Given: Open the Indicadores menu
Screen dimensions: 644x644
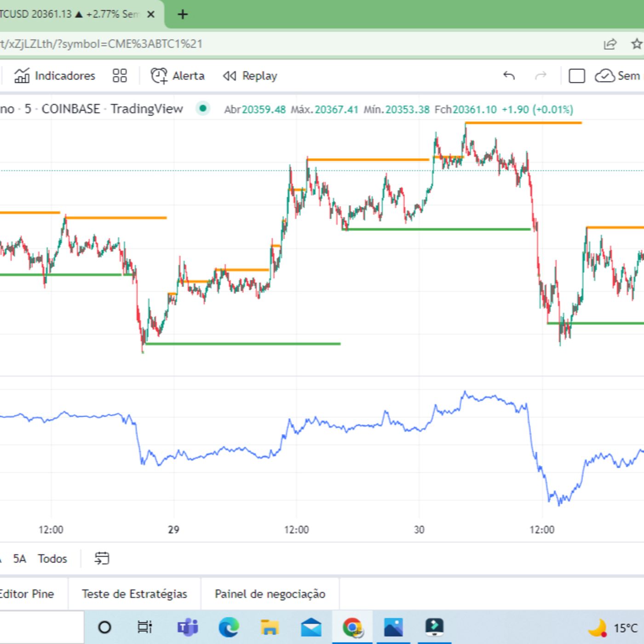Looking at the screenshot, I should tap(55, 76).
